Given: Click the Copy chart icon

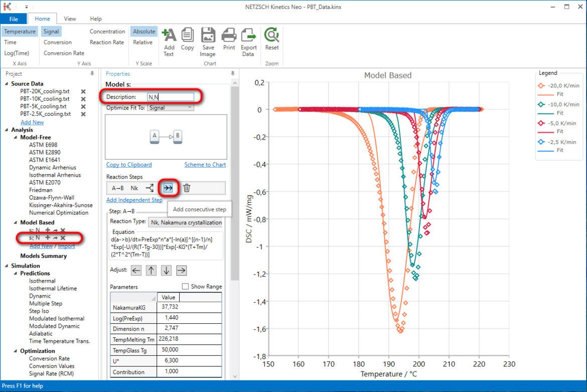Looking at the screenshot, I should pyautogui.click(x=187, y=35).
